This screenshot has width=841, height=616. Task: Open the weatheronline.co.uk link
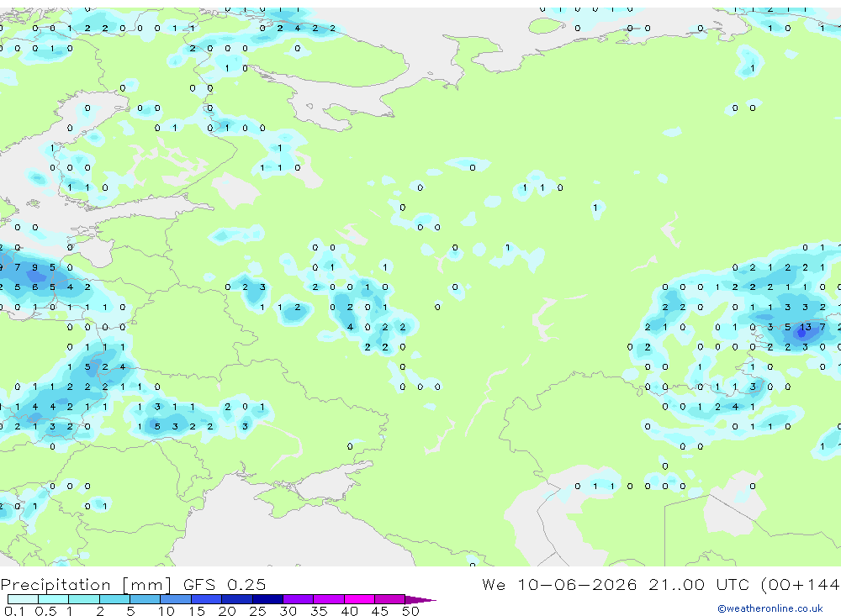pos(770,608)
